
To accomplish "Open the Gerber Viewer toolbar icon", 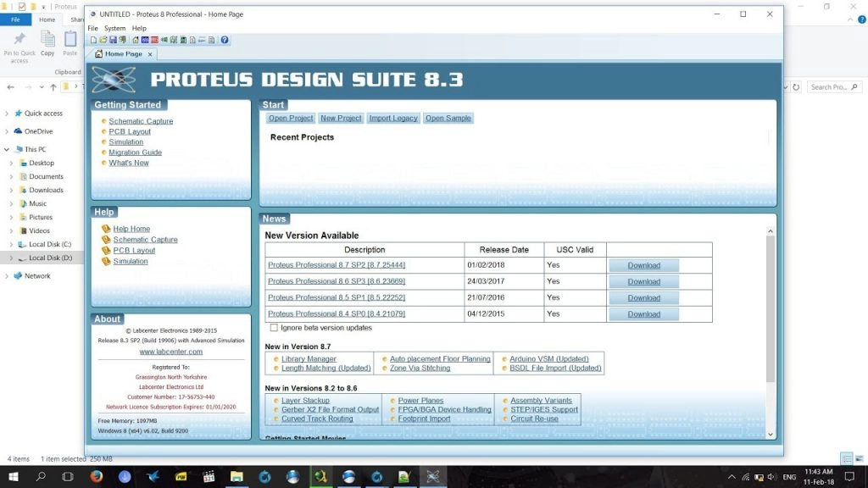I will [174, 40].
